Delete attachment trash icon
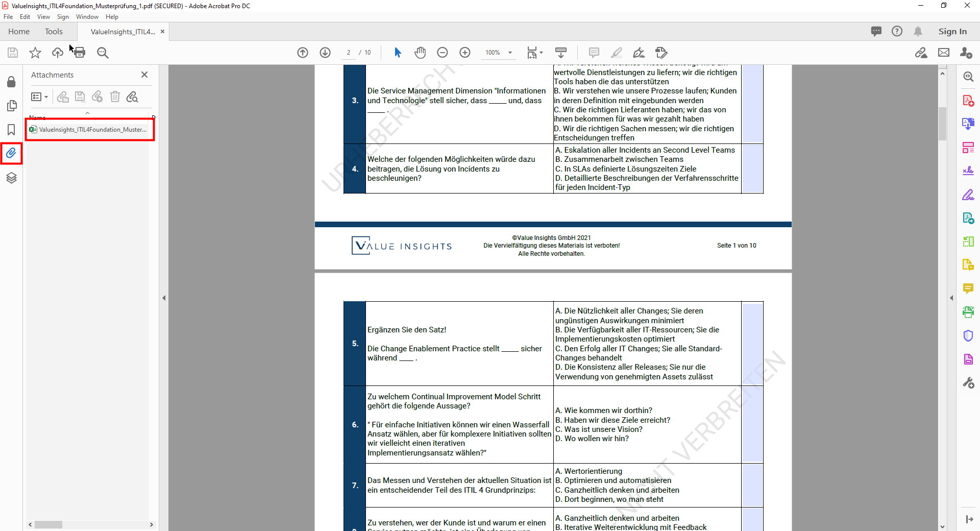The height and width of the screenshot is (531, 980). [x=115, y=96]
